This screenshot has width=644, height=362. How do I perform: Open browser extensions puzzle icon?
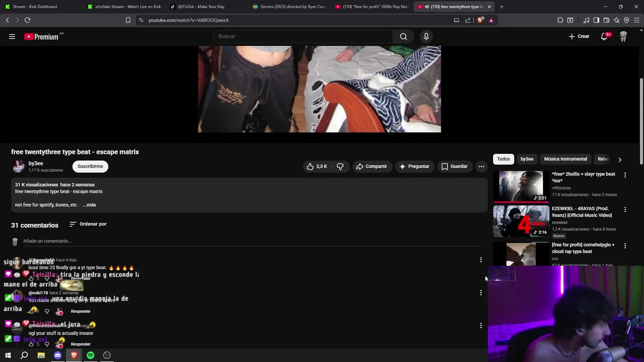click(560, 20)
